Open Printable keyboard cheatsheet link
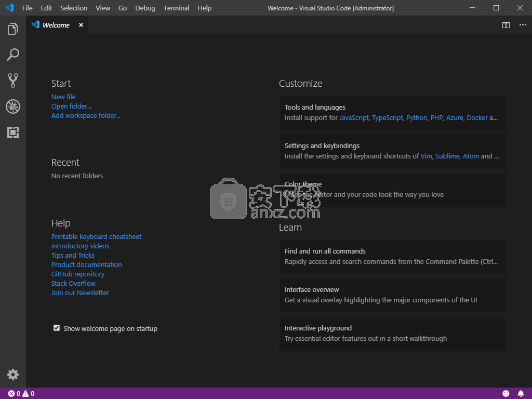 tap(96, 236)
